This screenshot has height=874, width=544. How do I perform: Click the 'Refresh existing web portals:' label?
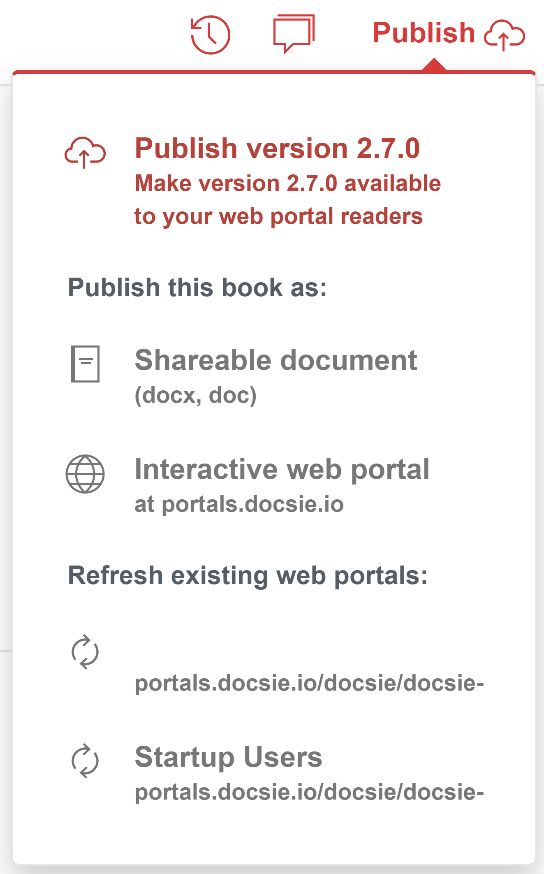pos(248,575)
